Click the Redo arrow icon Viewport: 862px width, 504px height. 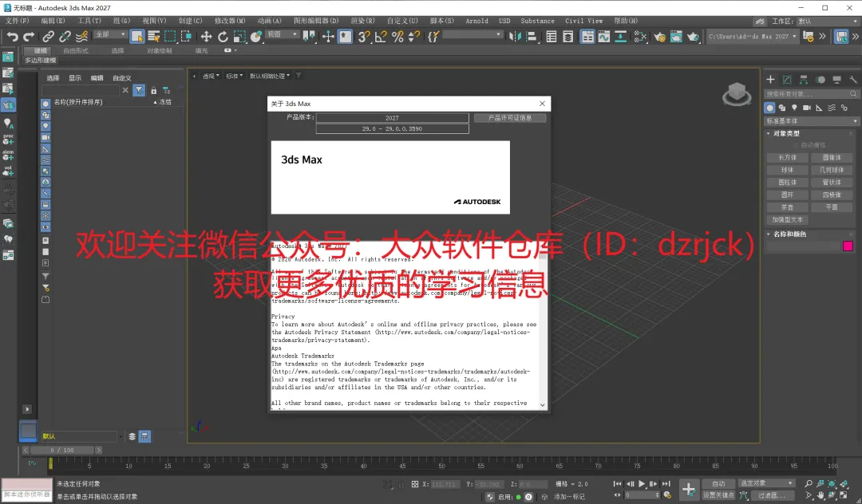pos(29,36)
